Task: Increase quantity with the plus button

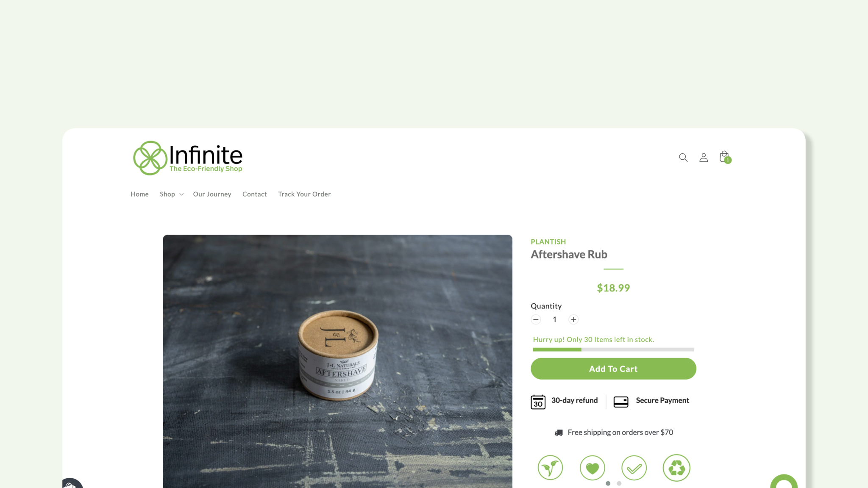Action: 573,319
